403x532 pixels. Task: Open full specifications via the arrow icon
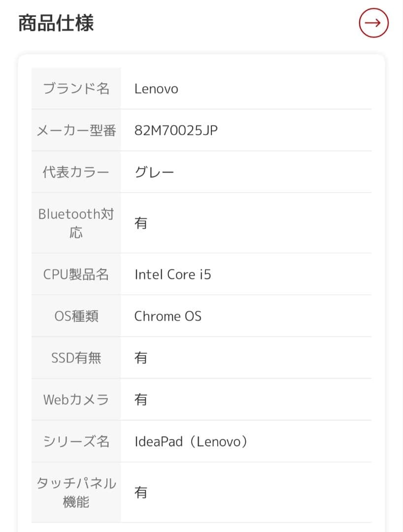pyautogui.click(x=373, y=23)
